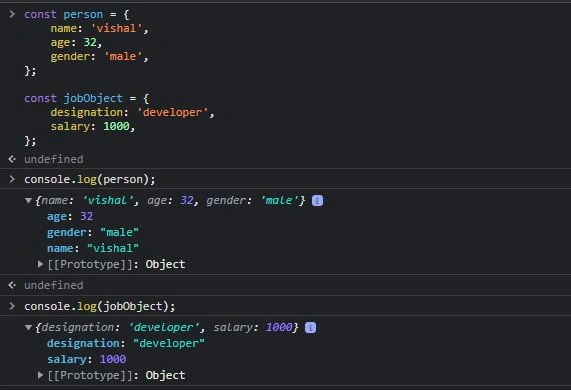Collapse the logged jobObject output
The image size is (571, 390).
(28, 328)
